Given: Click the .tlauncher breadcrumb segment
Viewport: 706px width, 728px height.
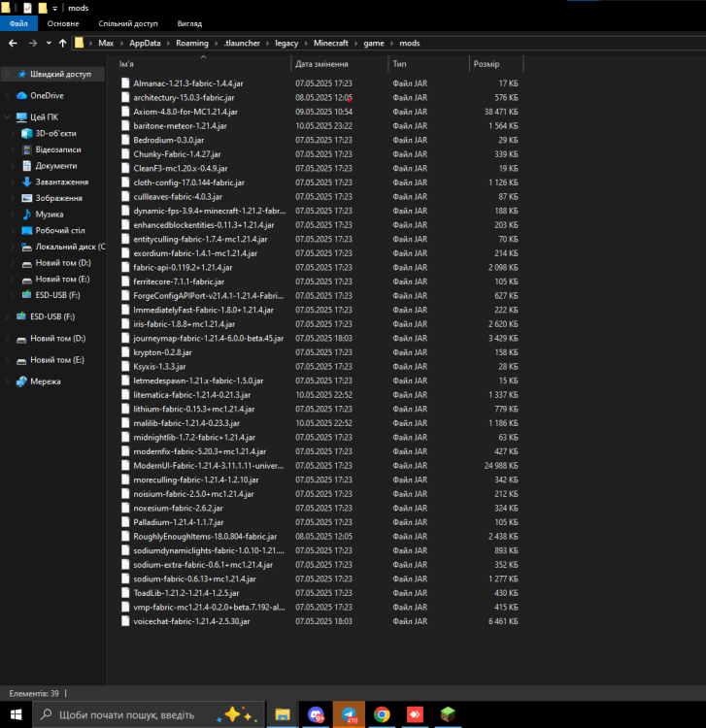Looking at the screenshot, I should [242, 43].
